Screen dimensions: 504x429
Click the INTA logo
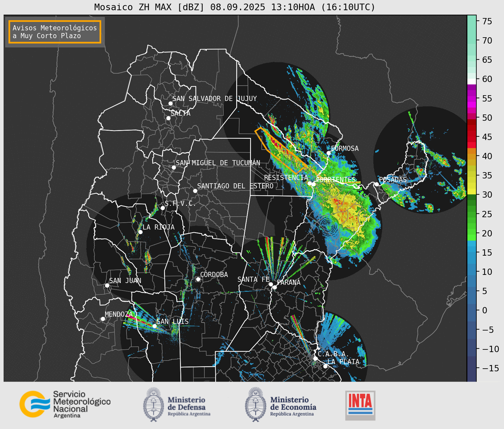[360, 405]
